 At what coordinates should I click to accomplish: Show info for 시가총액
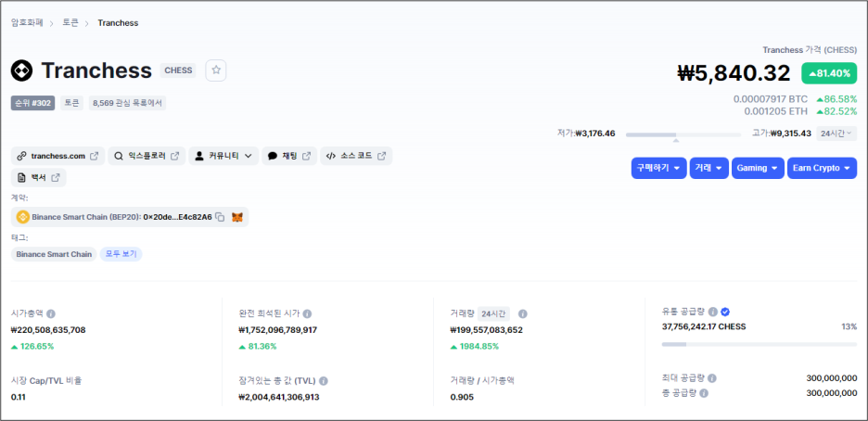pyautogui.click(x=51, y=313)
